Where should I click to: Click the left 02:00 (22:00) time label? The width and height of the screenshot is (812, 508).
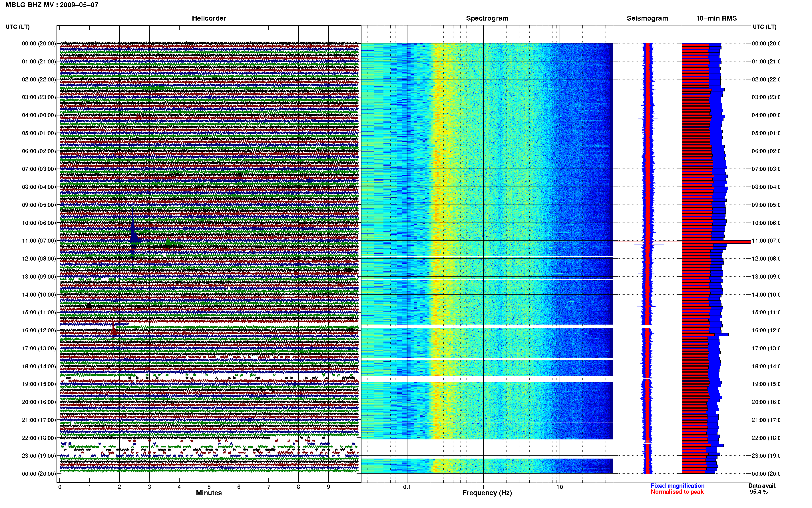pos(39,79)
